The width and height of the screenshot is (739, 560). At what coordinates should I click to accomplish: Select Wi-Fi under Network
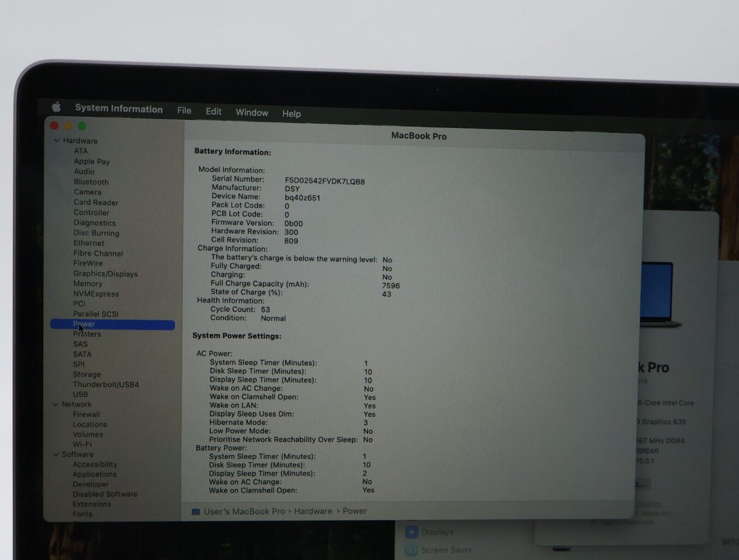(x=82, y=444)
